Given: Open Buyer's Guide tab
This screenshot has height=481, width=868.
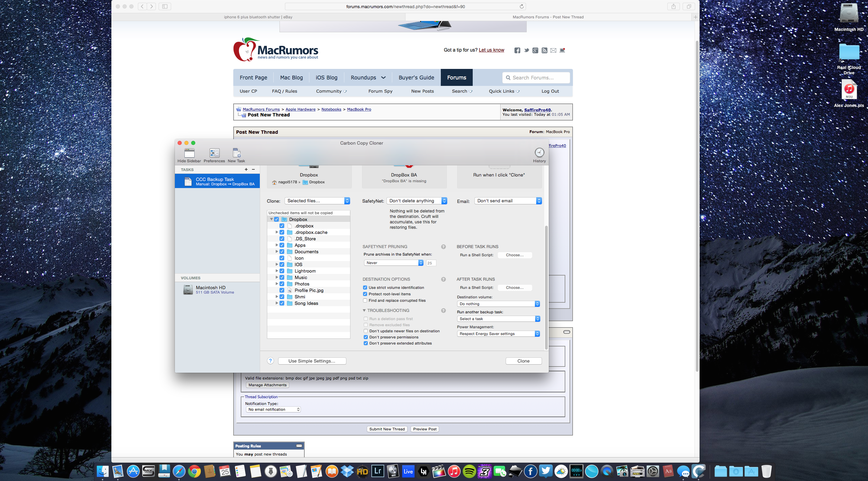Looking at the screenshot, I should (416, 77).
